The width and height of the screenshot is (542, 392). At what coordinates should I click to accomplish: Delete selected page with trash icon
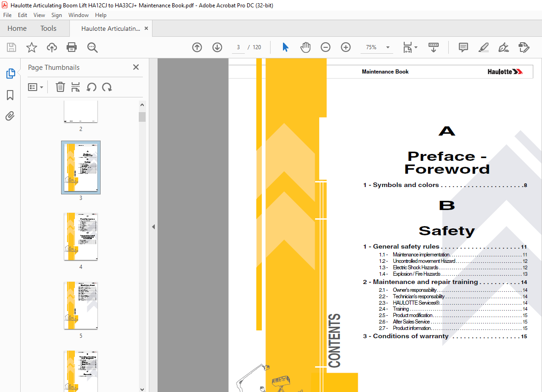tap(60, 87)
